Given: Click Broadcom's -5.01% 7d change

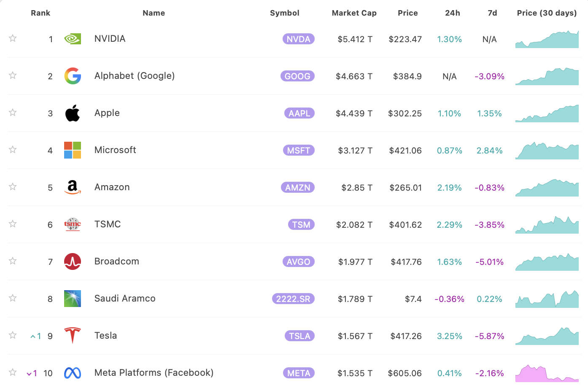Looking at the screenshot, I should 490,262.
